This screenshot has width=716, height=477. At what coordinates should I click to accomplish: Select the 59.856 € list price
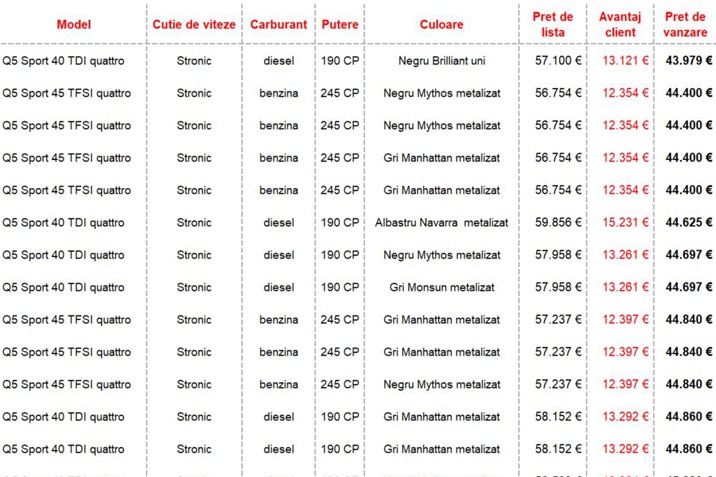click(558, 222)
